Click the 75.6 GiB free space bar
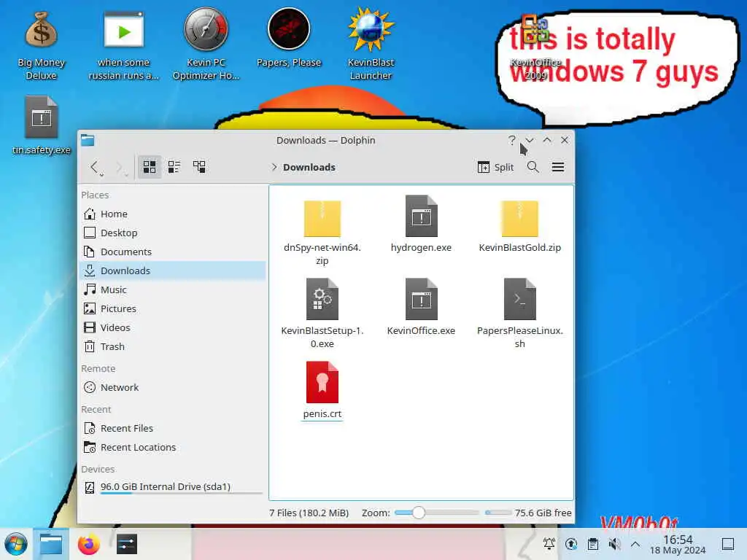747x560 pixels. (498, 513)
